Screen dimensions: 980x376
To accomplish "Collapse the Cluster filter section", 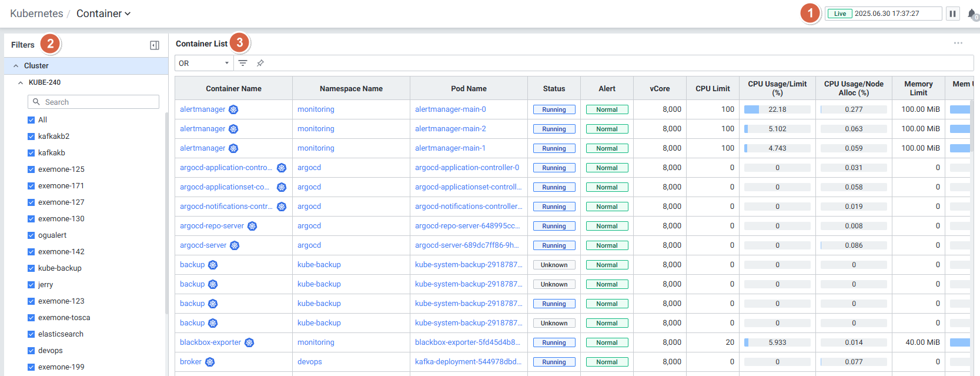I will point(16,66).
